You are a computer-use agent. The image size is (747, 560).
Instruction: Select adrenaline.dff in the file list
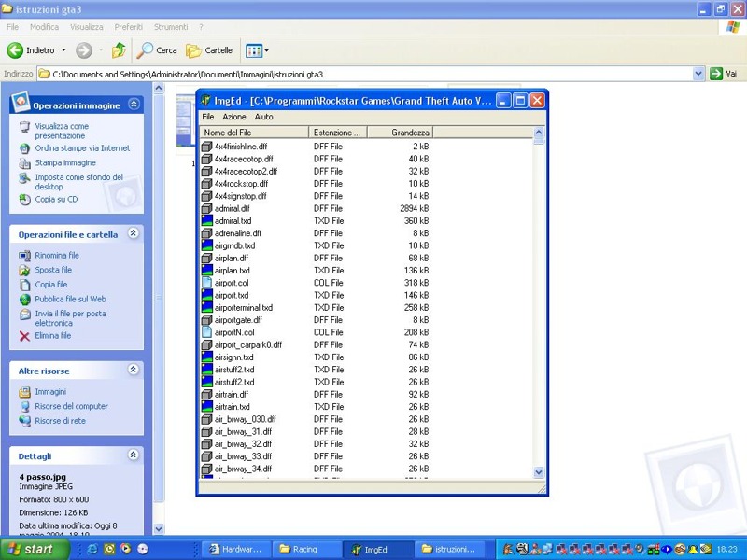[238, 233]
